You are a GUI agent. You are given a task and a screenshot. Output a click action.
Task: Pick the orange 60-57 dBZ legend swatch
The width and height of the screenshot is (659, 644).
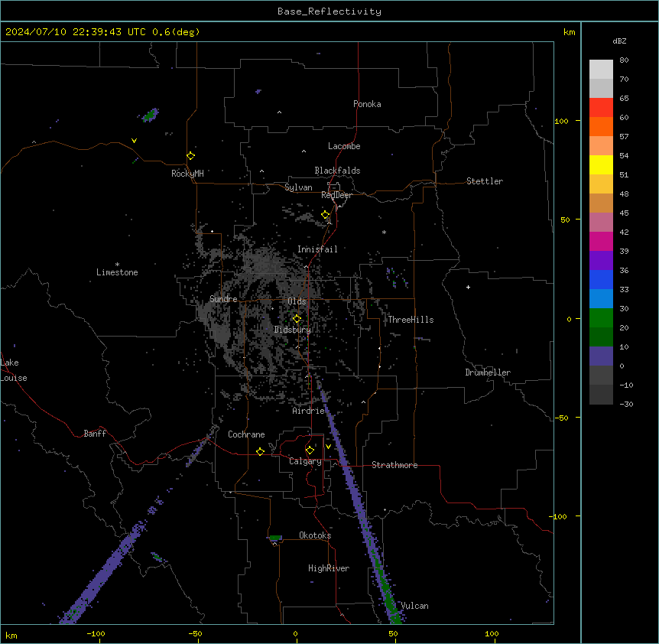click(601, 126)
